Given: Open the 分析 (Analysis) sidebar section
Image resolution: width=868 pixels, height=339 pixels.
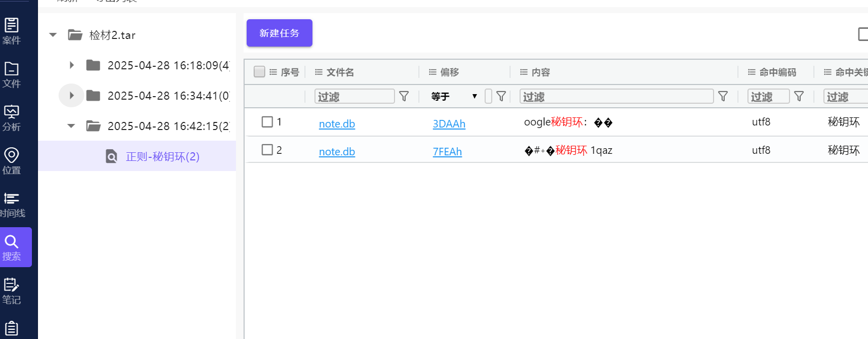Looking at the screenshot, I should point(12,118).
